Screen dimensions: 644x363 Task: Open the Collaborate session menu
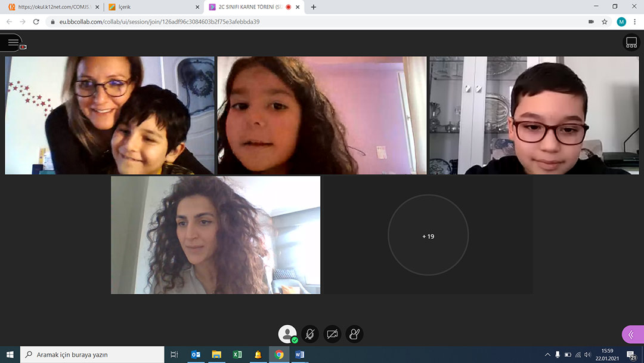point(12,42)
